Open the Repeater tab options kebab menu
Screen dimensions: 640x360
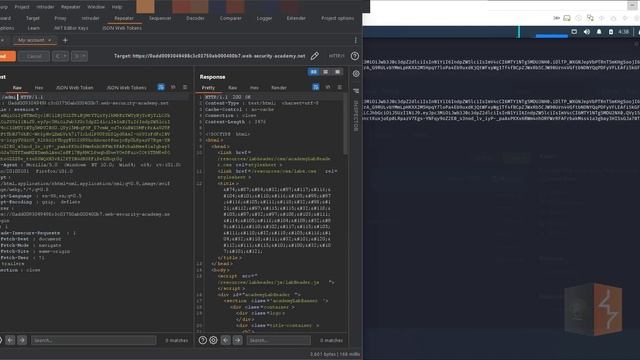tap(356, 40)
